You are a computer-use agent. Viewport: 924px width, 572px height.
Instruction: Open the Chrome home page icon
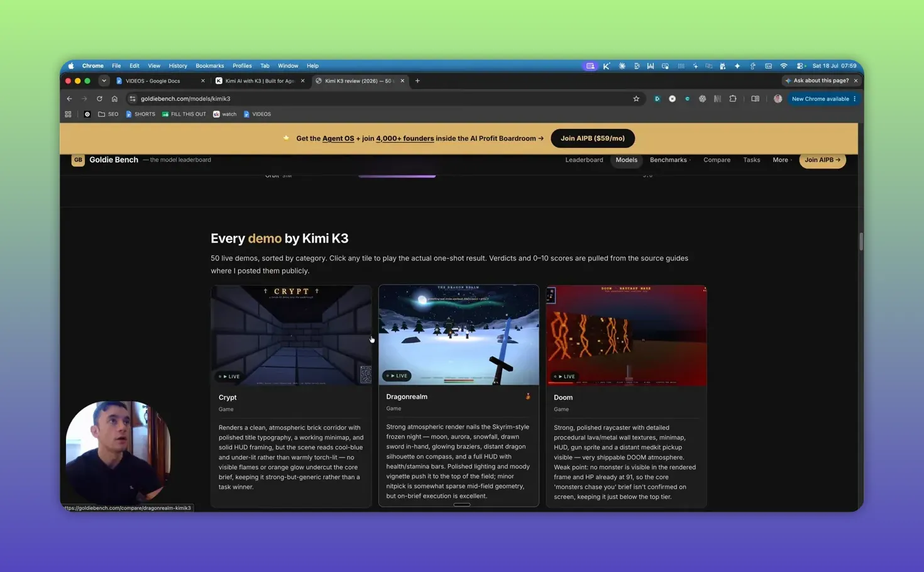[114, 99]
